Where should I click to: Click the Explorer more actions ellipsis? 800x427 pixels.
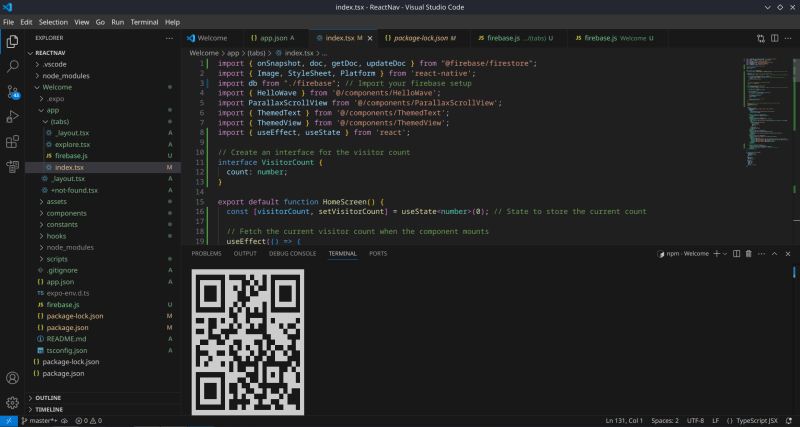pos(169,38)
